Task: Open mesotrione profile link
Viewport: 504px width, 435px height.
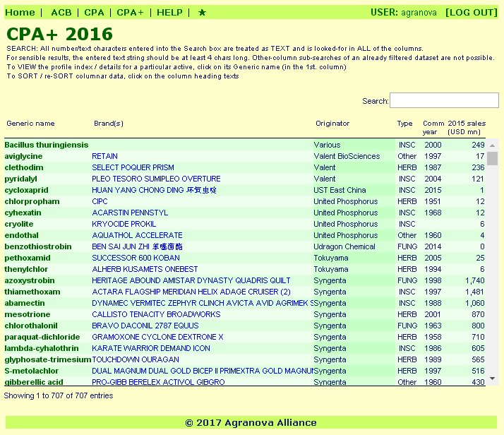Action: coord(28,314)
